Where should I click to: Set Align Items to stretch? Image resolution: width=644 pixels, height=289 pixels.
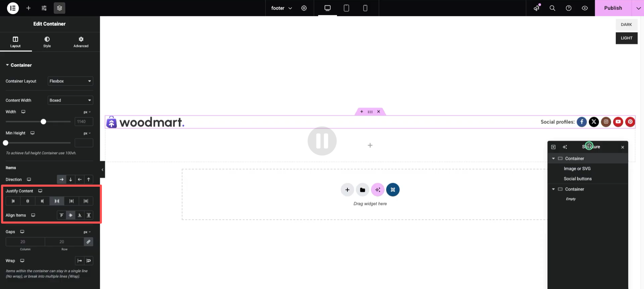(x=89, y=215)
